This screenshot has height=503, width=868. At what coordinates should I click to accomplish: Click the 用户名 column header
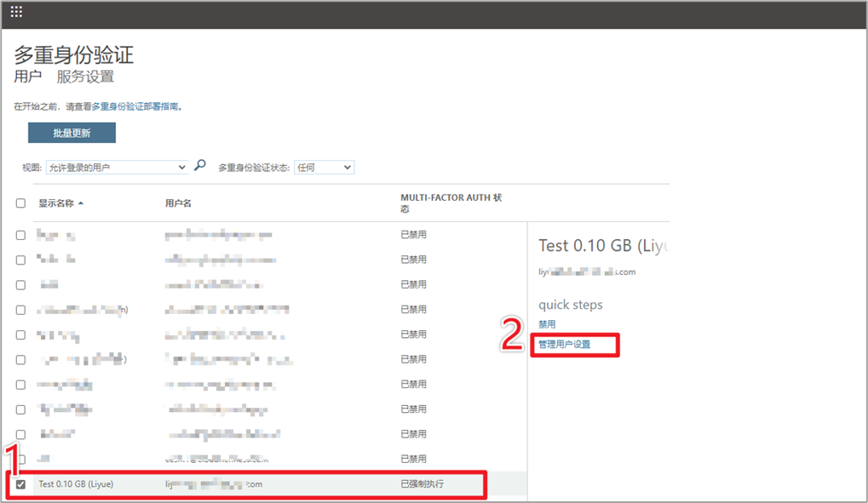coord(178,203)
